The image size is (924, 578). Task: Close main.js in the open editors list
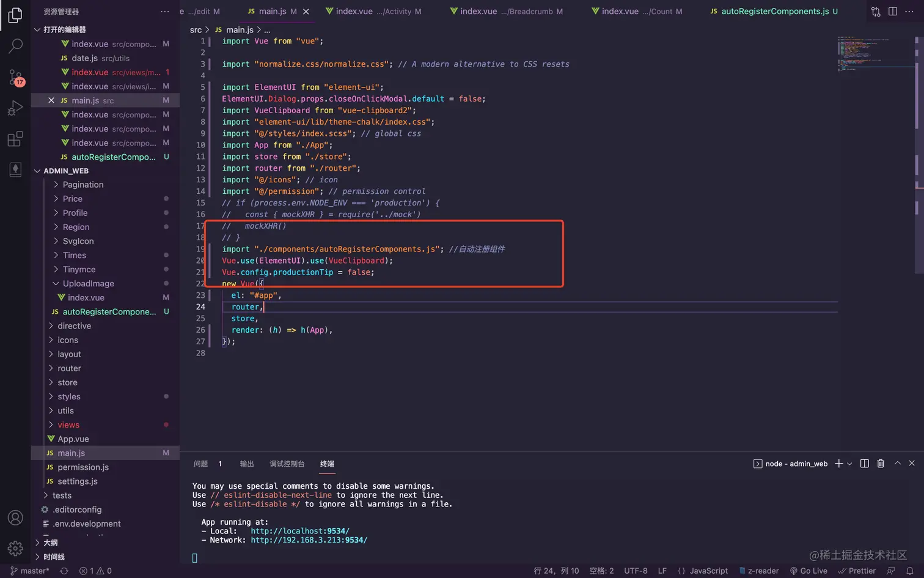pos(51,100)
